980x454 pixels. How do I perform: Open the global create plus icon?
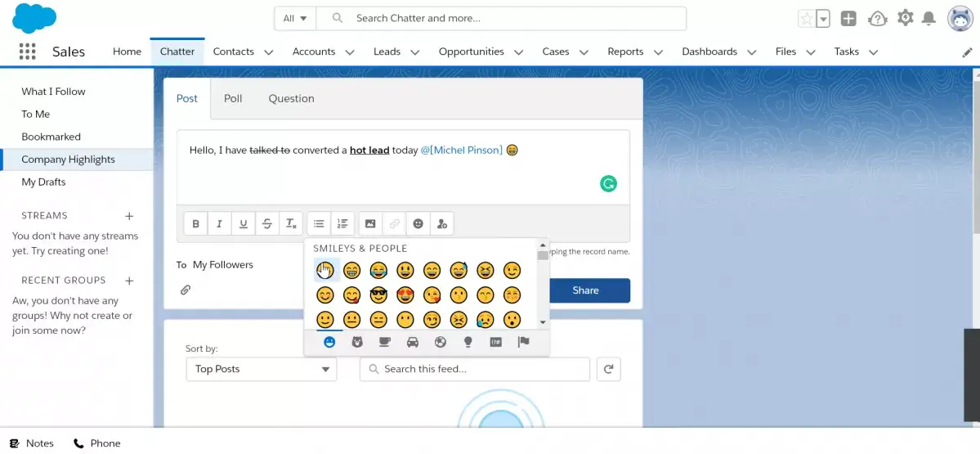[x=848, y=19]
